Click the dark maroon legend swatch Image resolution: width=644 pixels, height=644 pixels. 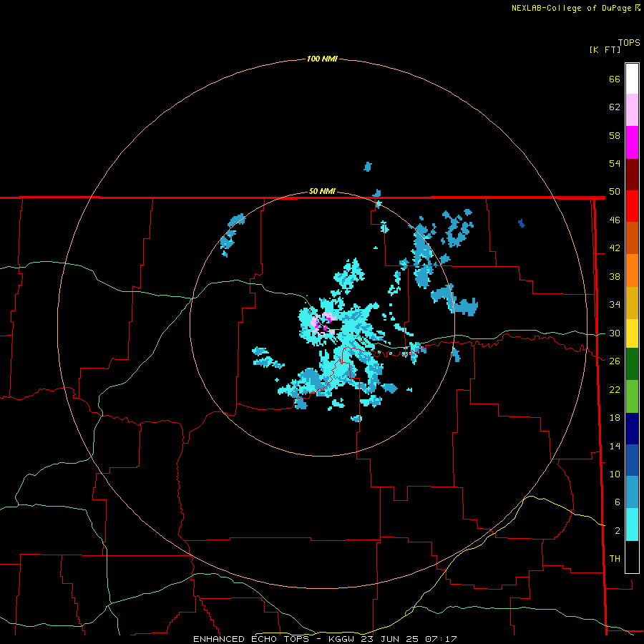click(632, 175)
